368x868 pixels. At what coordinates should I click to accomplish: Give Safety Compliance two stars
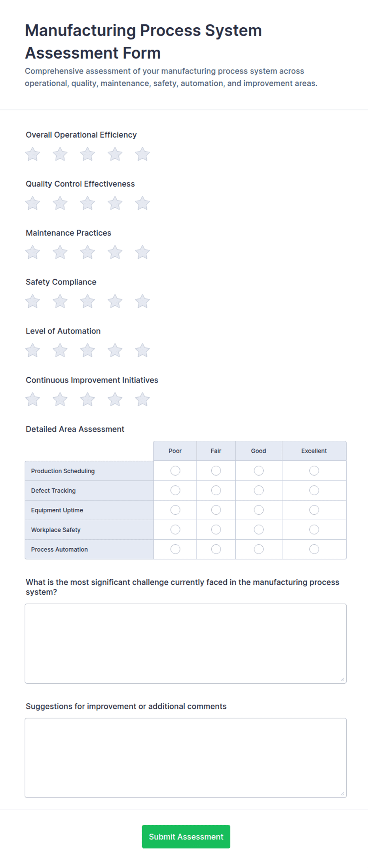click(x=60, y=301)
